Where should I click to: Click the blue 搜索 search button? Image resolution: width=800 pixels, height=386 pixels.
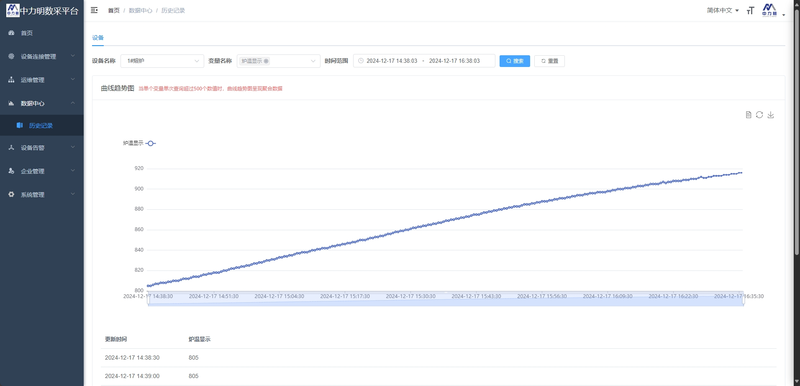tap(515, 61)
